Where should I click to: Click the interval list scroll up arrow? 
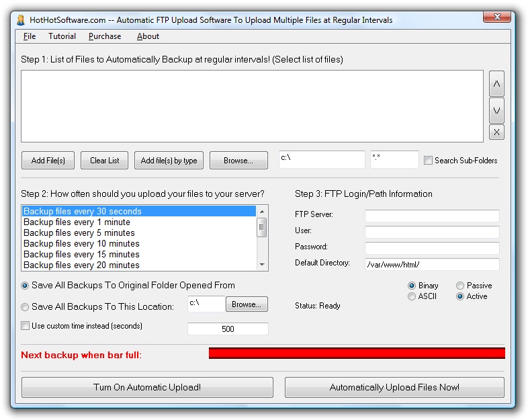pyautogui.click(x=262, y=212)
